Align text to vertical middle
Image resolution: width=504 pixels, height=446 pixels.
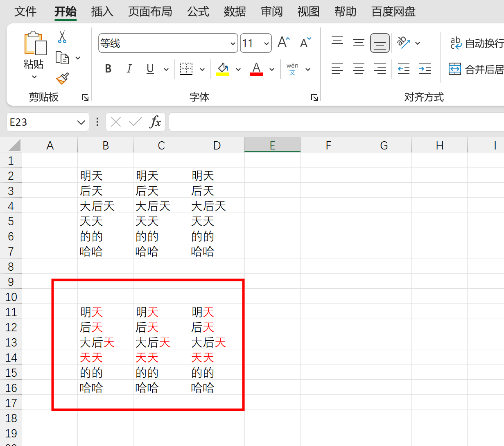pos(359,43)
